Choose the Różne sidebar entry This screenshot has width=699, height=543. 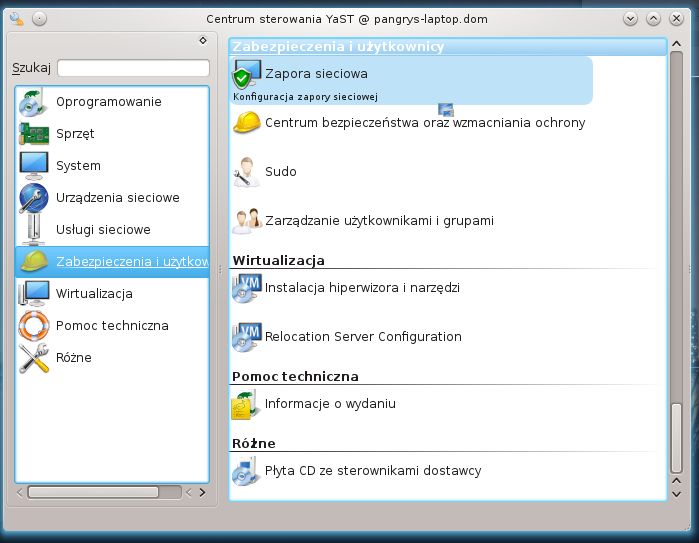click(74, 358)
